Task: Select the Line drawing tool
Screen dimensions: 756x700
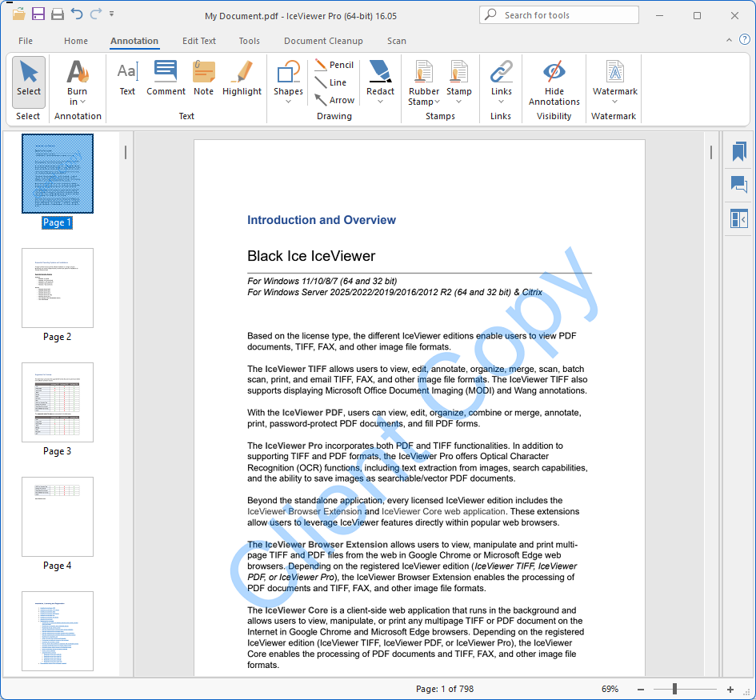Action: (x=330, y=82)
